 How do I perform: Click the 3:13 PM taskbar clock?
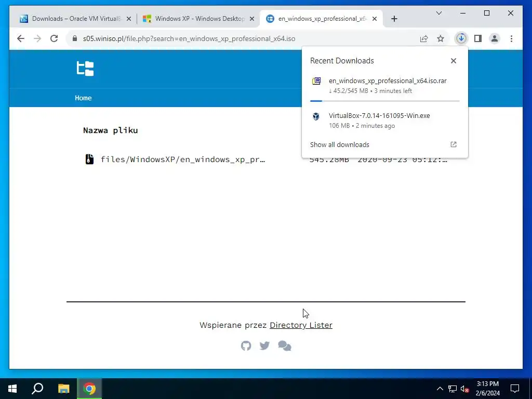click(487, 384)
